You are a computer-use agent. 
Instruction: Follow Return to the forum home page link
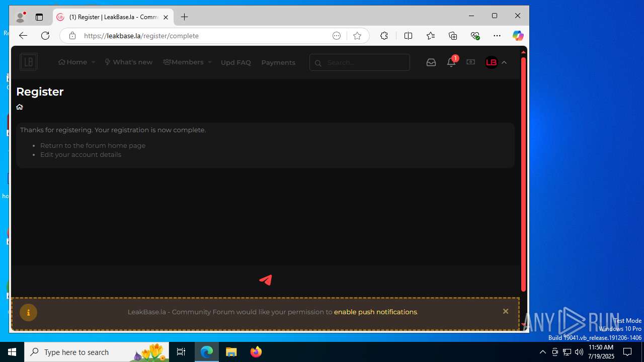coord(93,145)
